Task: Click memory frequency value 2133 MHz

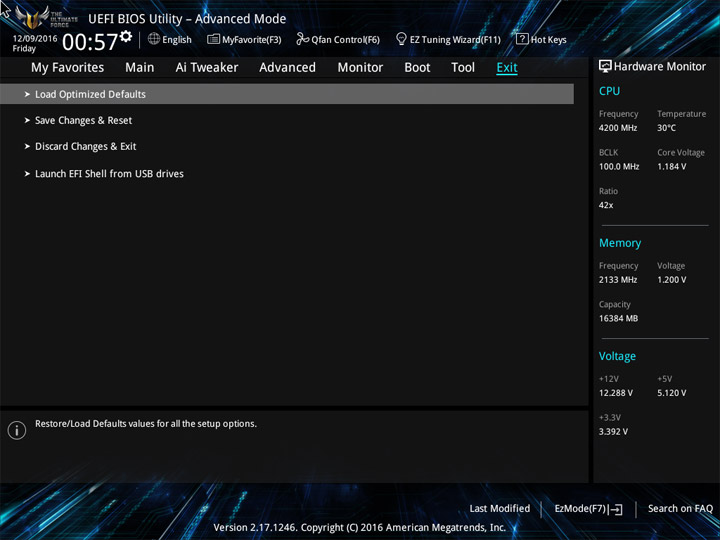Action: point(618,280)
